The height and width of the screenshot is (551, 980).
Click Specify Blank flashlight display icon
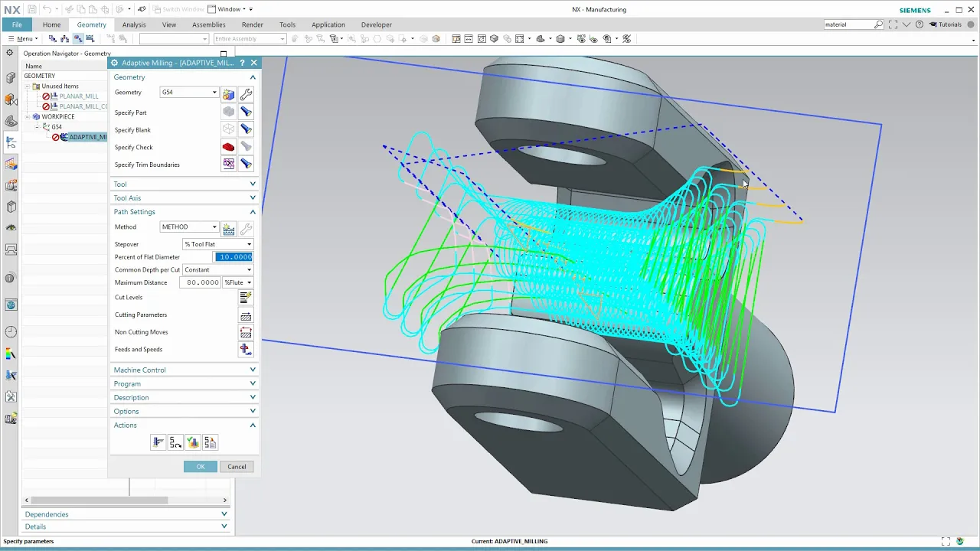246,129
